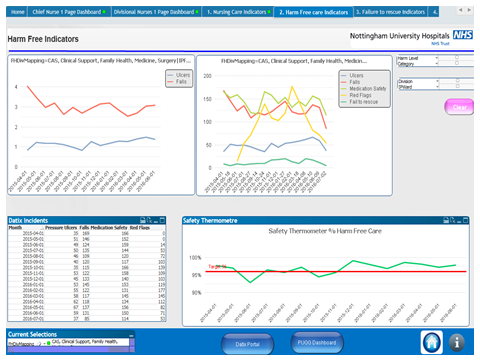Viewport: 480px width, 360px height.
Task: Click the NHS logo
Action: pos(463,35)
